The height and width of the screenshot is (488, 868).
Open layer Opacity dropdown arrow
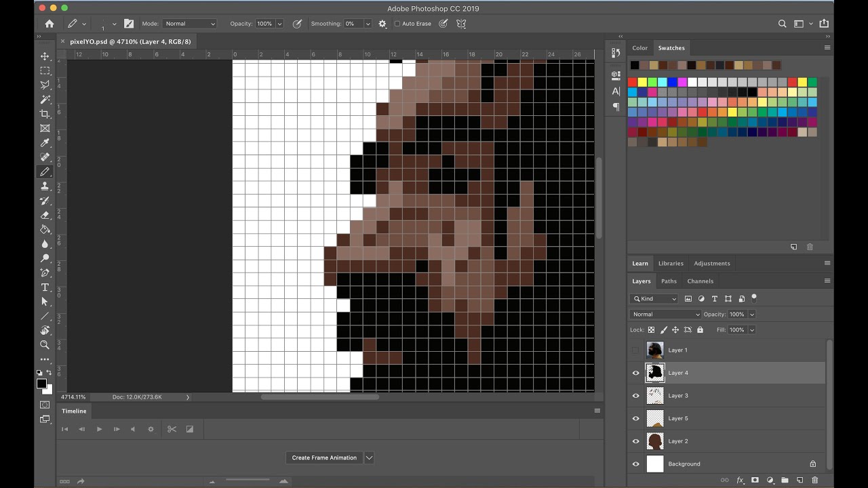click(751, 314)
